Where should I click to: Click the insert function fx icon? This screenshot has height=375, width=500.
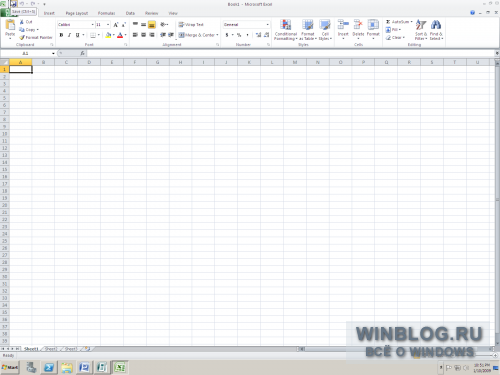click(82, 53)
